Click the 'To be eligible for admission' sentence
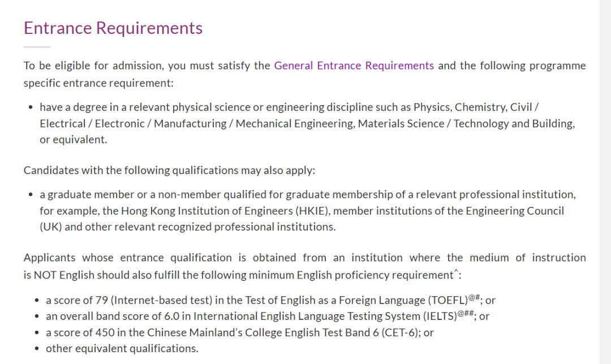Viewport: 611px width, 364px height. [x=93, y=66]
